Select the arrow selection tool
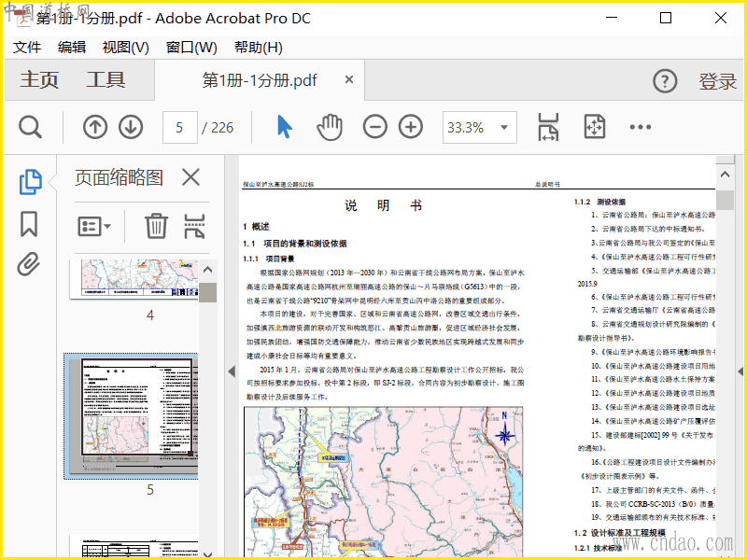The image size is (747, 560). (285, 127)
